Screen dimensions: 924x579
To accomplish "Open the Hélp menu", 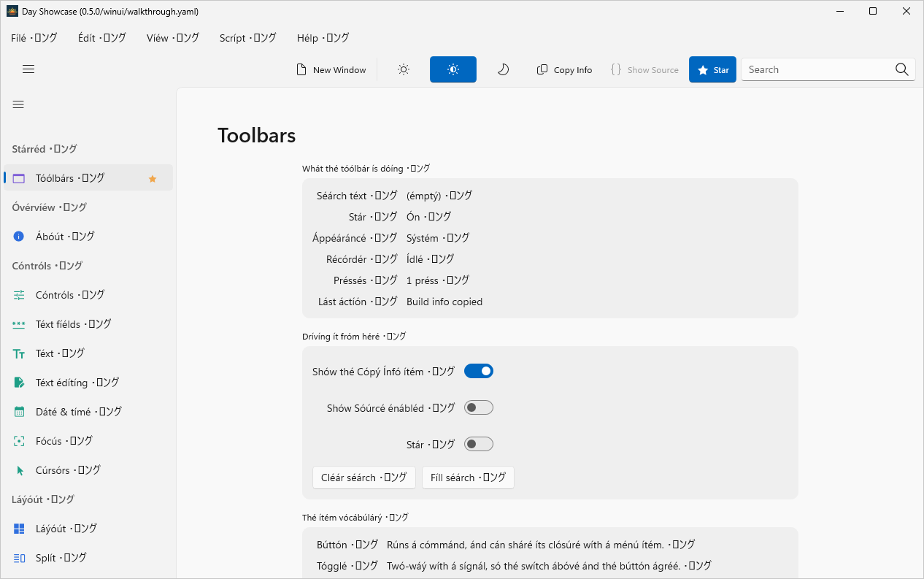I will [x=323, y=38].
